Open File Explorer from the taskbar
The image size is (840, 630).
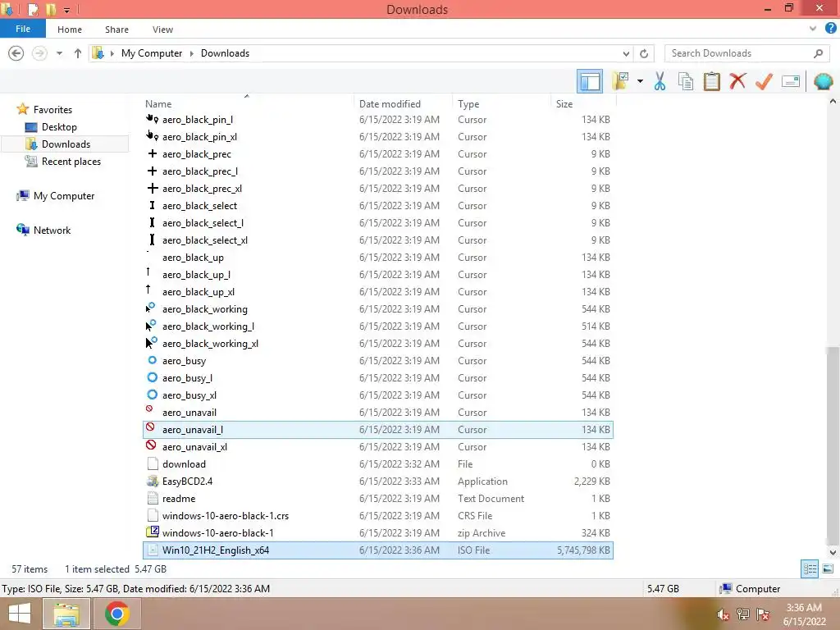66,614
